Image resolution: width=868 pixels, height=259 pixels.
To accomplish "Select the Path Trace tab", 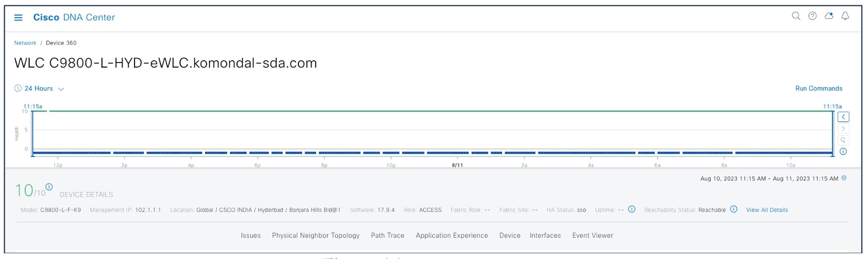I will pos(388,236).
